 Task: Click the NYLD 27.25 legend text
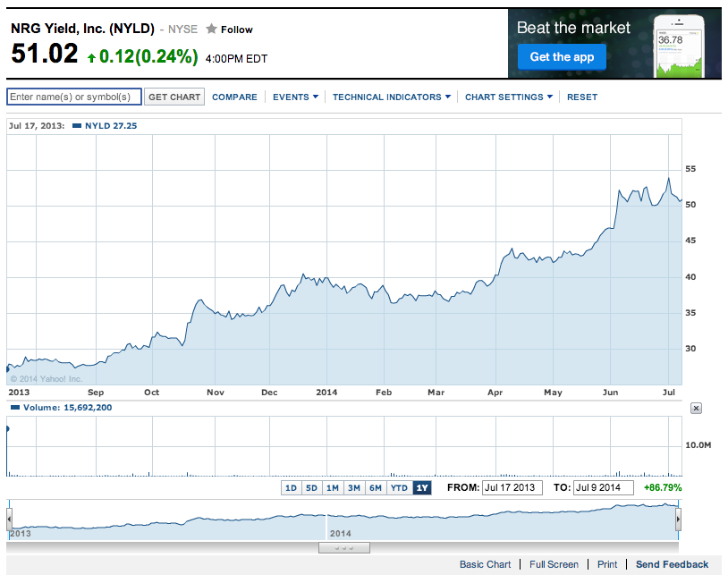tap(111, 126)
